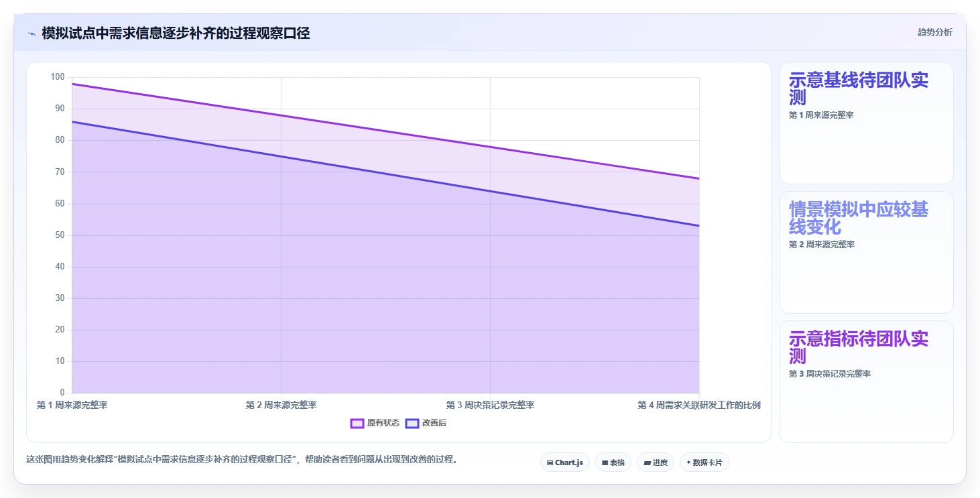
Task: Click the y-axis value 100
Action: click(x=58, y=77)
